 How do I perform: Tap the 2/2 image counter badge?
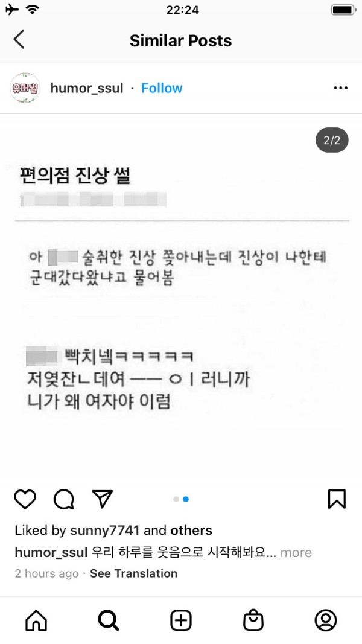[332, 141]
